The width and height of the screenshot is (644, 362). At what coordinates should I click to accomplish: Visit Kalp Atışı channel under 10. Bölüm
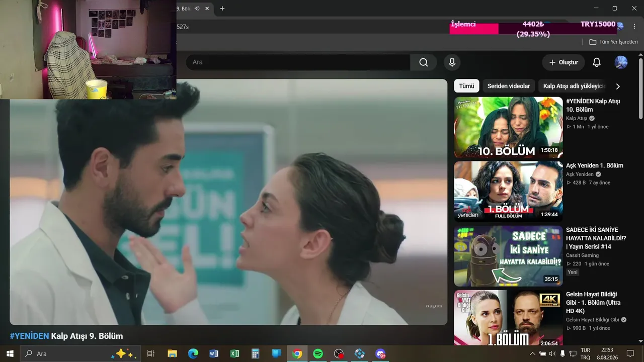click(577, 119)
